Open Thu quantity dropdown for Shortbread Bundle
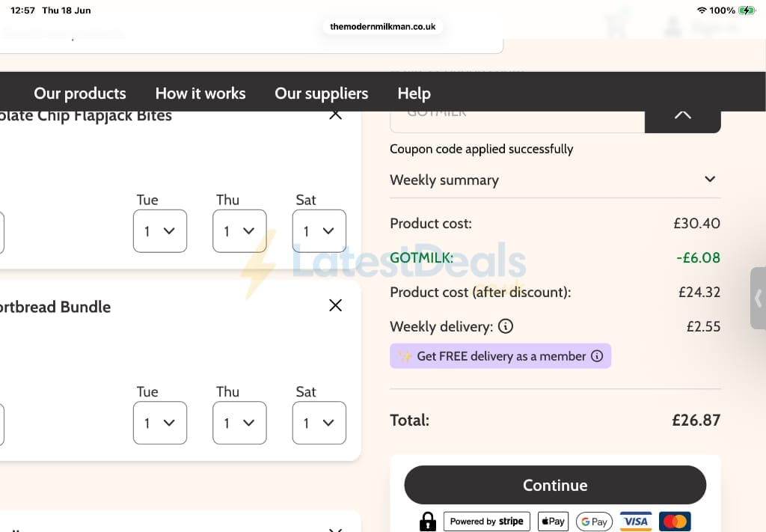 coord(239,423)
